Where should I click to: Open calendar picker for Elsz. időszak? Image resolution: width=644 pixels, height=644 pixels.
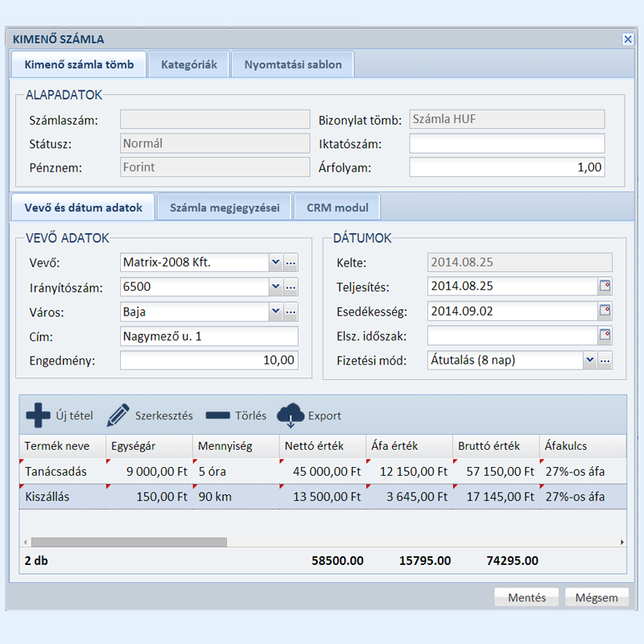coord(605,336)
